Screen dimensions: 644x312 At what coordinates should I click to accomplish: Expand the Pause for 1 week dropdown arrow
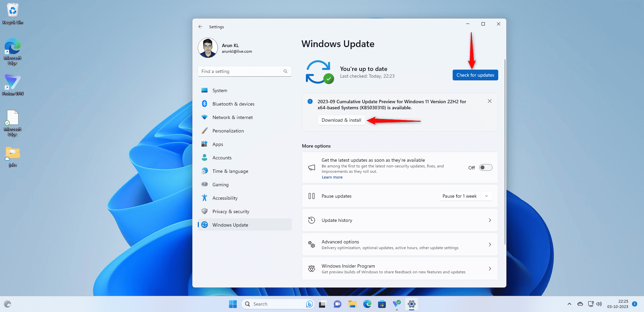487,196
